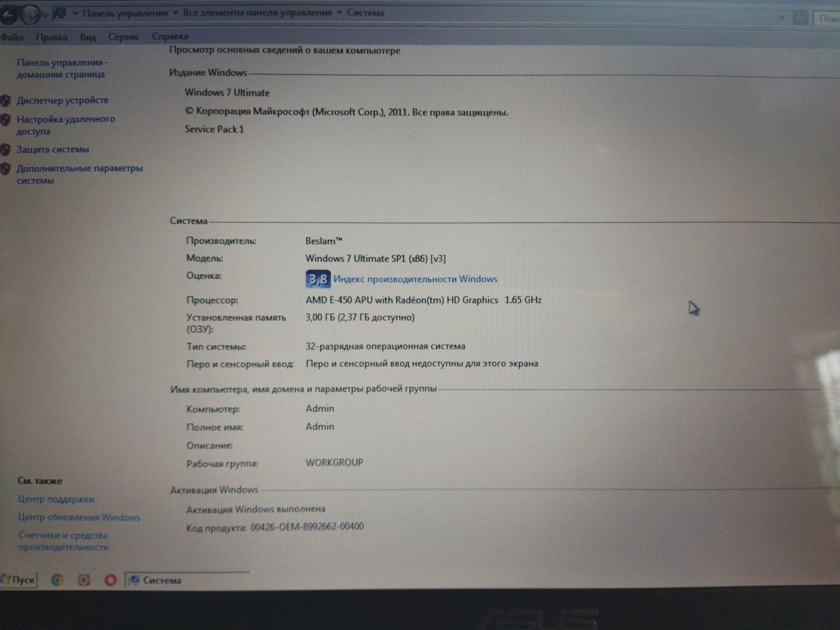Click Windows 7 Ultimate edition text
Image resolution: width=840 pixels, height=630 pixels.
(x=227, y=92)
